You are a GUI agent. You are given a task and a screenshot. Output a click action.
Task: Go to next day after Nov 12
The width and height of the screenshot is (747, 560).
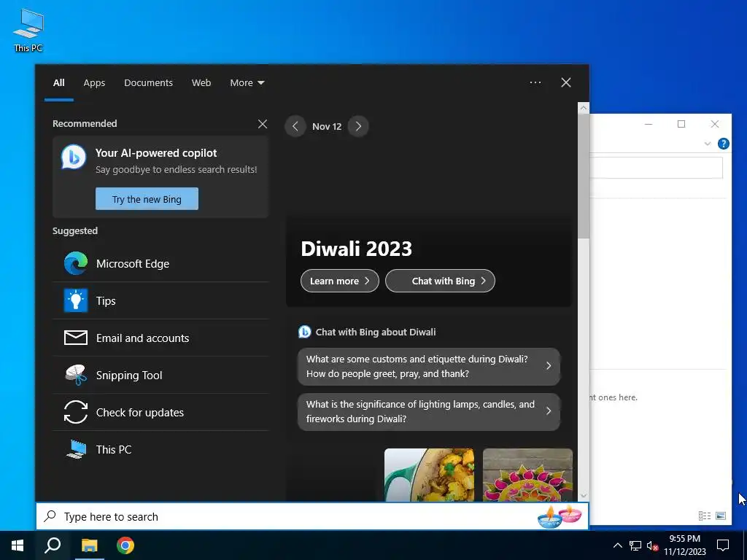point(358,126)
